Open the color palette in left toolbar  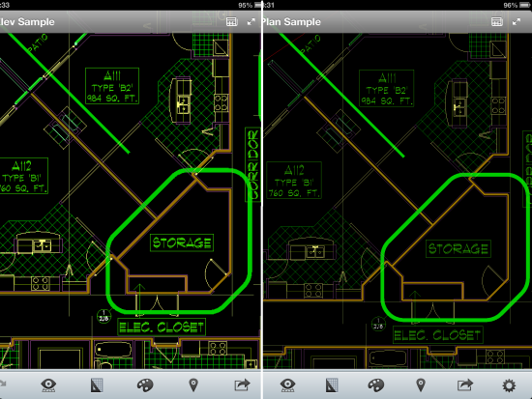click(x=145, y=385)
